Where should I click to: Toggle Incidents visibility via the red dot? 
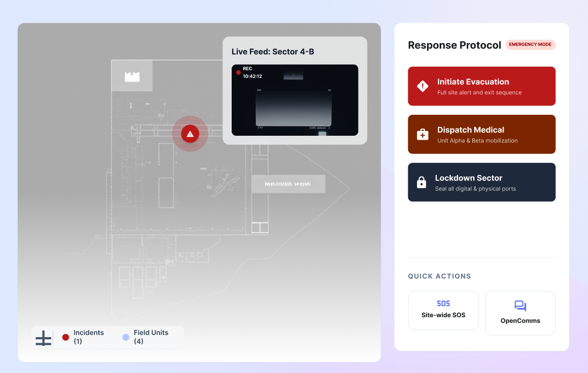tap(65, 336)
